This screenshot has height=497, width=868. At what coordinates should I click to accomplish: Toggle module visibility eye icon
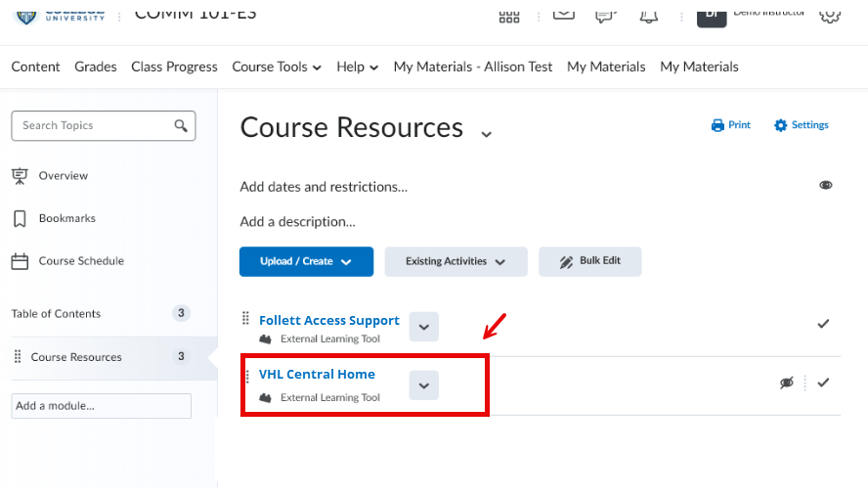825,185
